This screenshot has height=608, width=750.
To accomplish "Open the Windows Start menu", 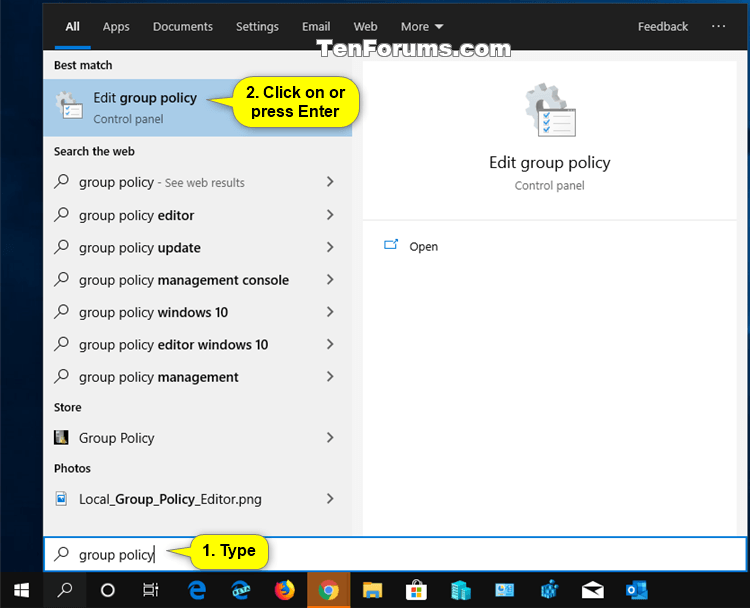I will [22, 590].
